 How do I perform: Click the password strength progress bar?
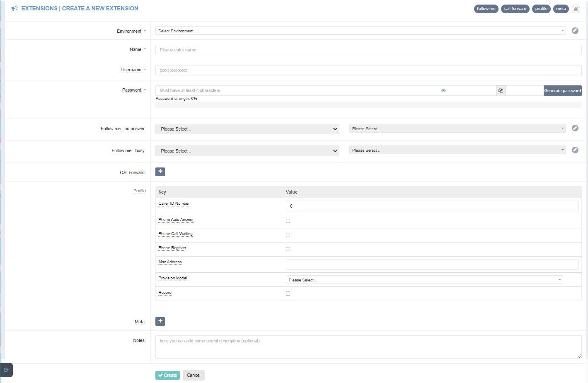(368, 104)
